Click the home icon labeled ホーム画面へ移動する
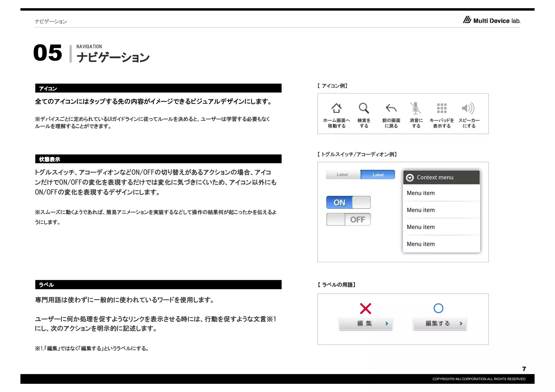The image size is (555, 392). coord(336,108)
